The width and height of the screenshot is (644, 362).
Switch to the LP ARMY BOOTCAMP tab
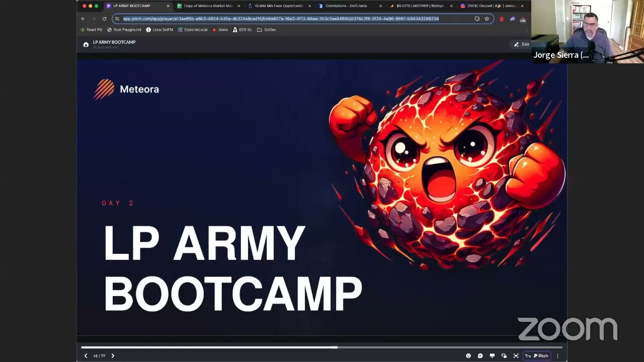tap(137, 6)
